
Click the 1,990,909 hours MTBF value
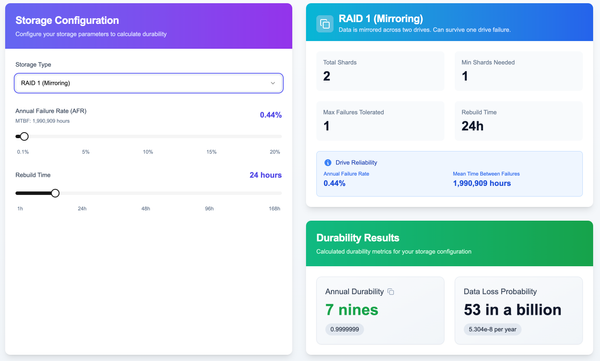tap(482, 183)
